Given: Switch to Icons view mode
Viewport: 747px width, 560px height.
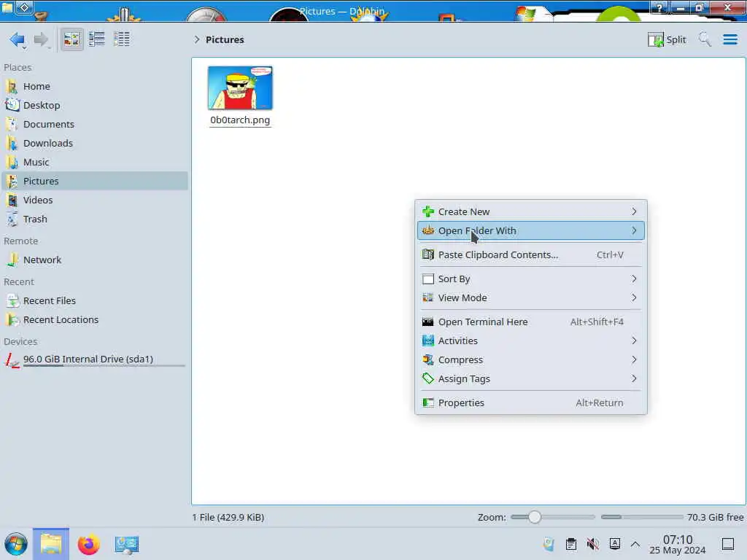Looking at the screenshot, I should [x=71, y=39].
